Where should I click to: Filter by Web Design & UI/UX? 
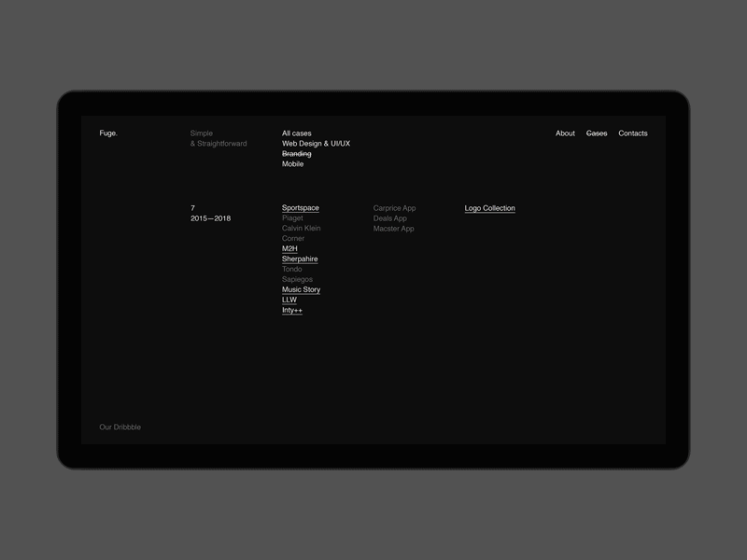(316, 144)
